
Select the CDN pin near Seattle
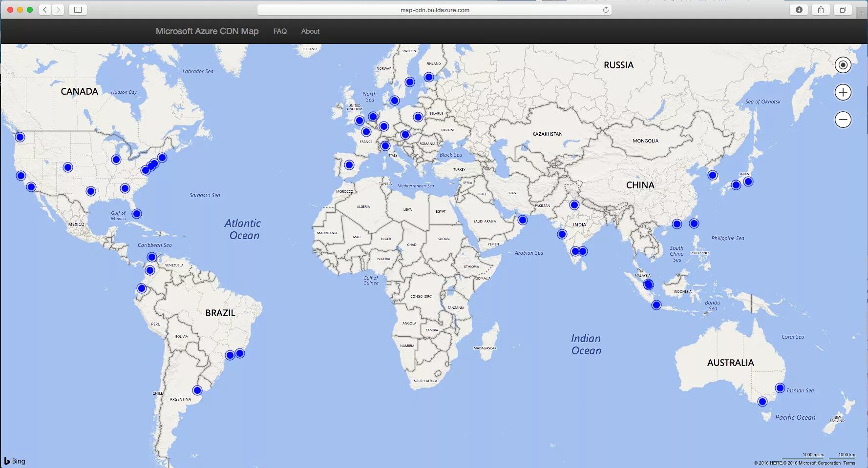click(20, 137)
